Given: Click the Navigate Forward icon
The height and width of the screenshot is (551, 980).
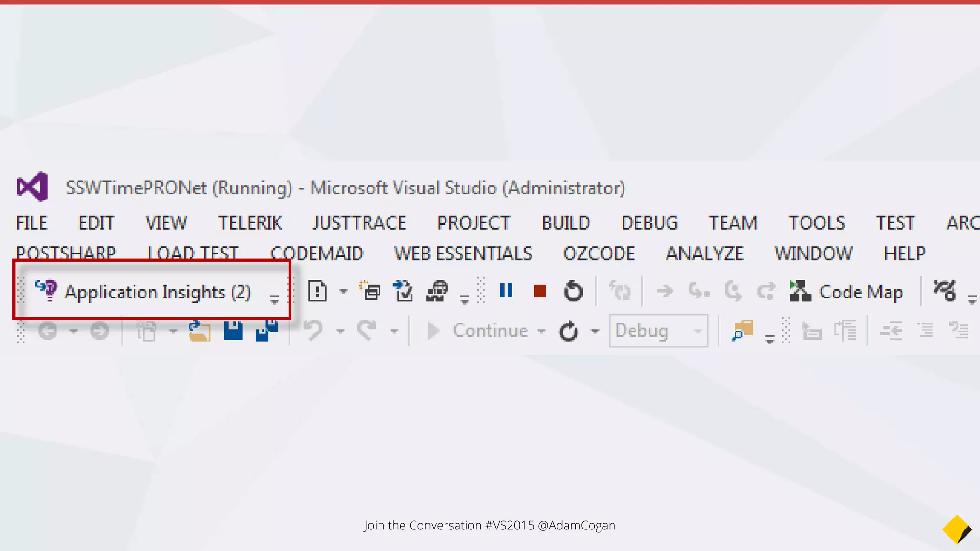Looking at the screenshot, I should point(100,331).
